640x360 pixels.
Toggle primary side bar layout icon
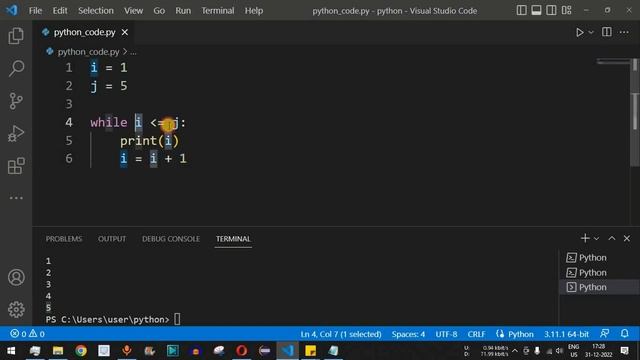[521, 10]
